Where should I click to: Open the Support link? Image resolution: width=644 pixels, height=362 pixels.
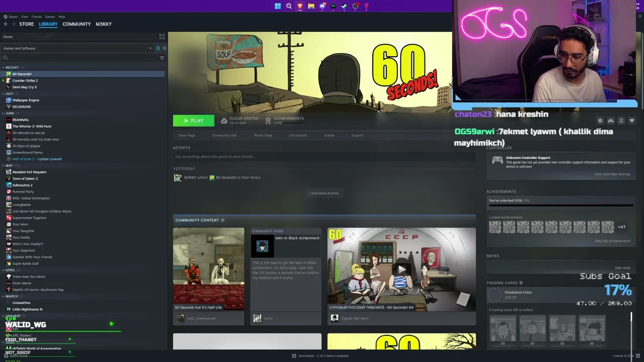[x=357, y=135]
